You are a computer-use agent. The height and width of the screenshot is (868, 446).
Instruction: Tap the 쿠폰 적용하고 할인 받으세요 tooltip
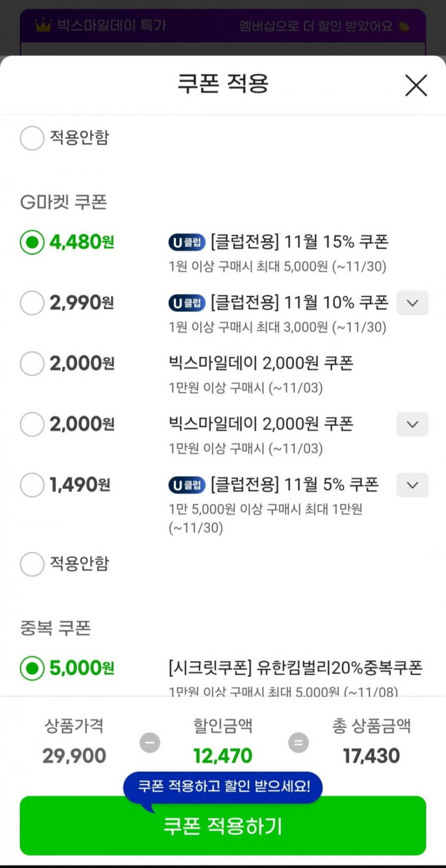coord(223,786)
